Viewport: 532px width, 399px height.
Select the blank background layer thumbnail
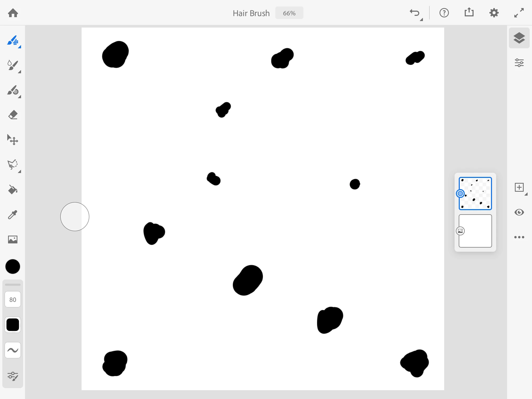coord(475,231)
